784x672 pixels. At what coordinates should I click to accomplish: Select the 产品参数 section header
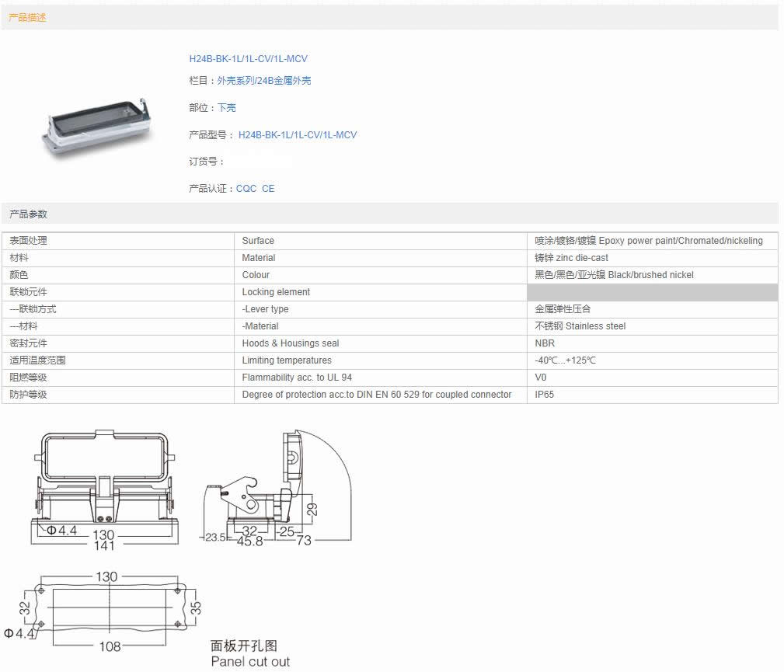coord(28,214)
